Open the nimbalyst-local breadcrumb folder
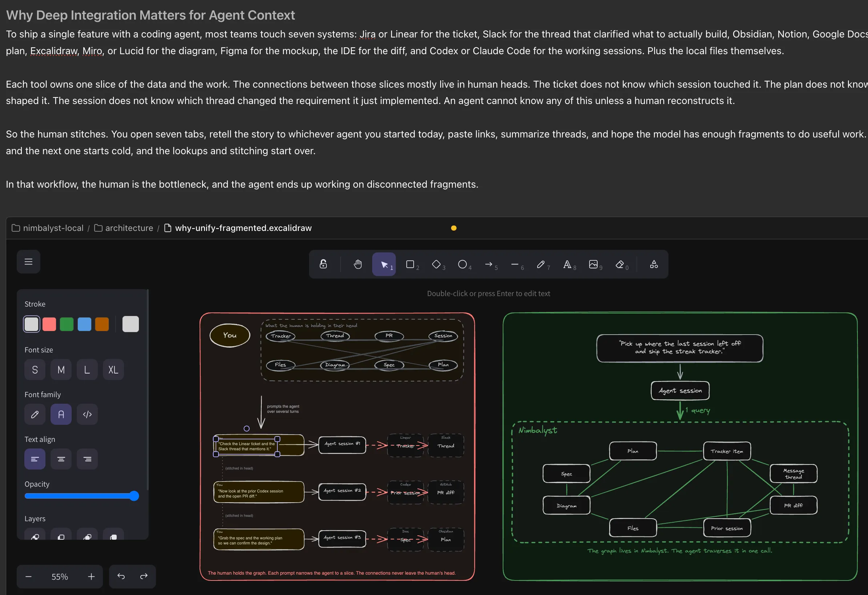Viewport: 868px width, 595px height. pos(47,228)
